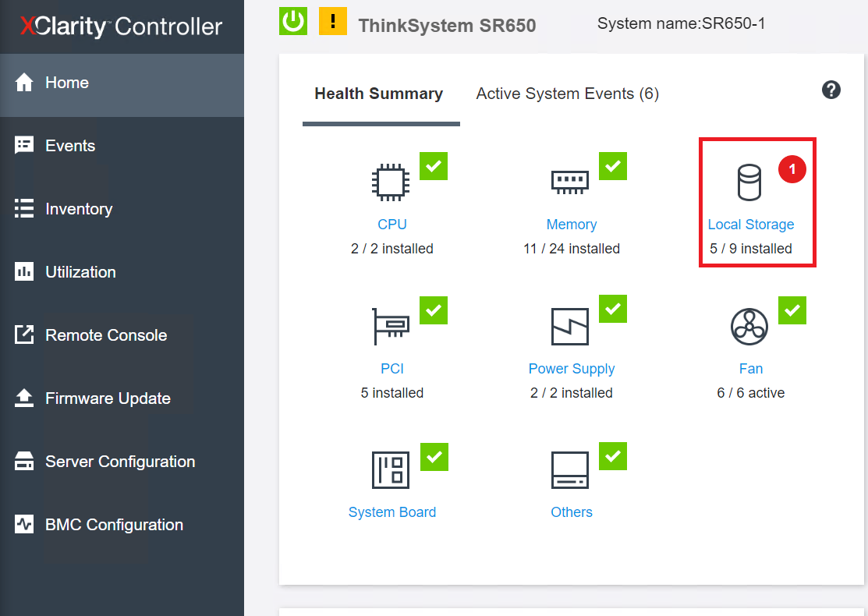Select the PCI adapter icon
868x616 pixels.
click(391, 326)
